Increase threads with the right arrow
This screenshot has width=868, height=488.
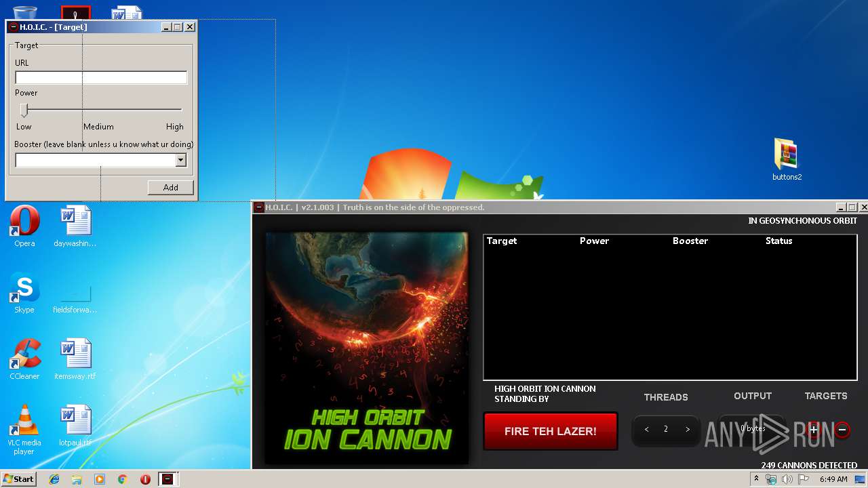pos(687,429)
